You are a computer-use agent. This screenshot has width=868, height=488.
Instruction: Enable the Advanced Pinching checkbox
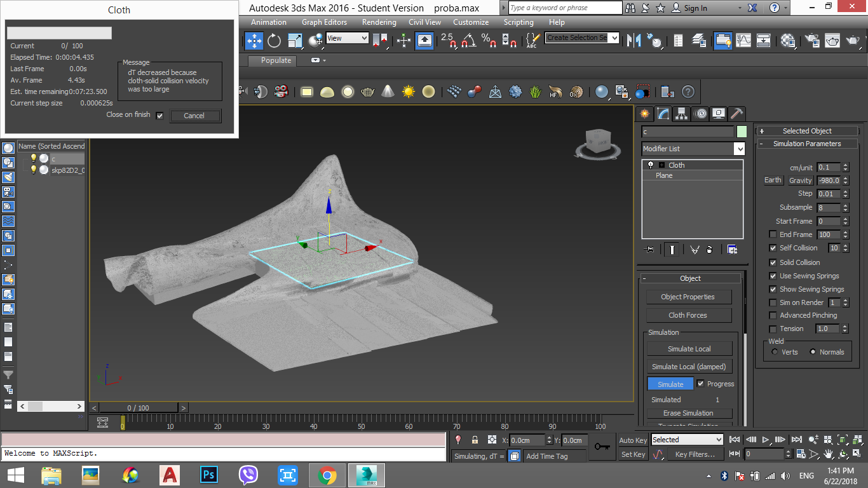[773, 315]
